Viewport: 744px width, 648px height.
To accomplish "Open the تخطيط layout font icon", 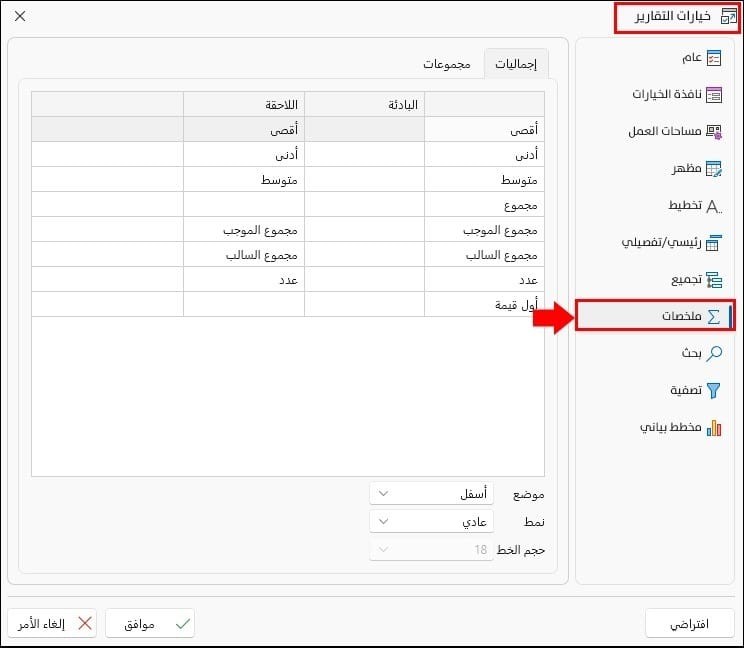I will pyautogui.click(x=714, y=206).
